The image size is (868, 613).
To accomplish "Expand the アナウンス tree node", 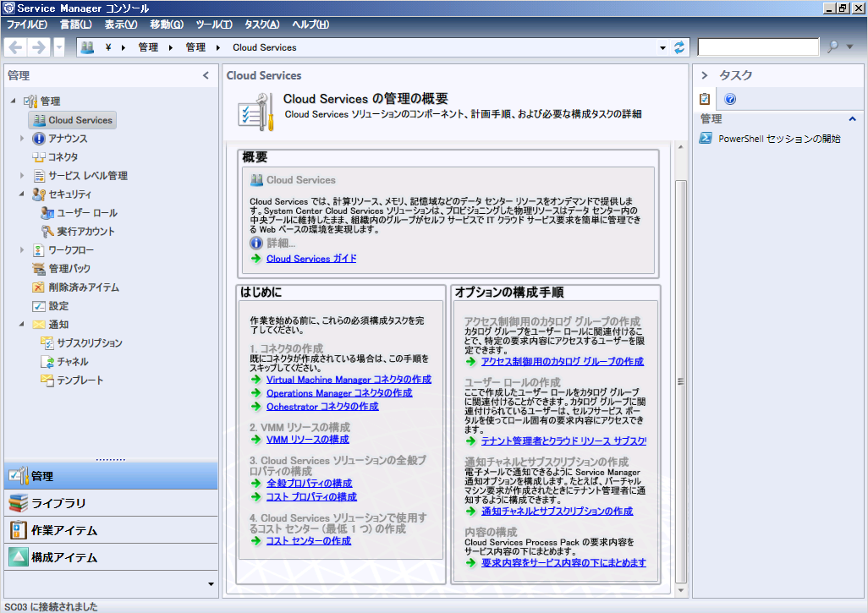I will (22, 139).
